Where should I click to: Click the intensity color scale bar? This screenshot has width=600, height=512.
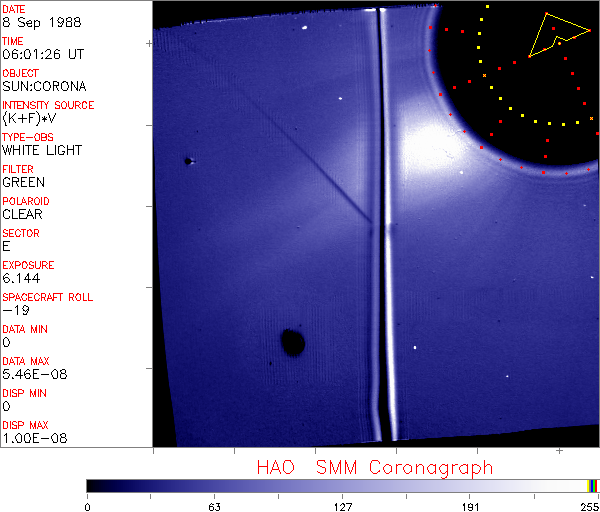pos(342,486)
